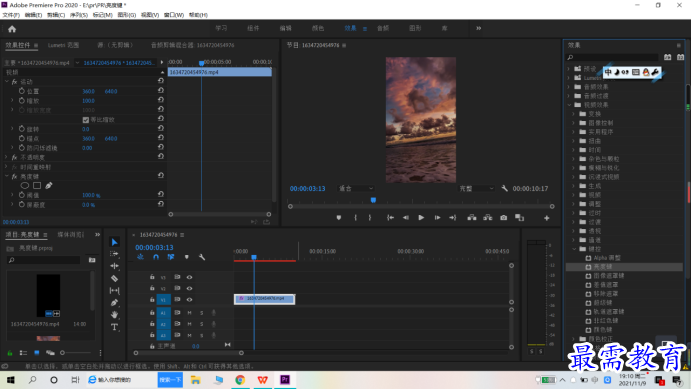Create ellipse mask under 亮度键 effect
This screenshot has height=389, width=692.
[x=25, y=185]
